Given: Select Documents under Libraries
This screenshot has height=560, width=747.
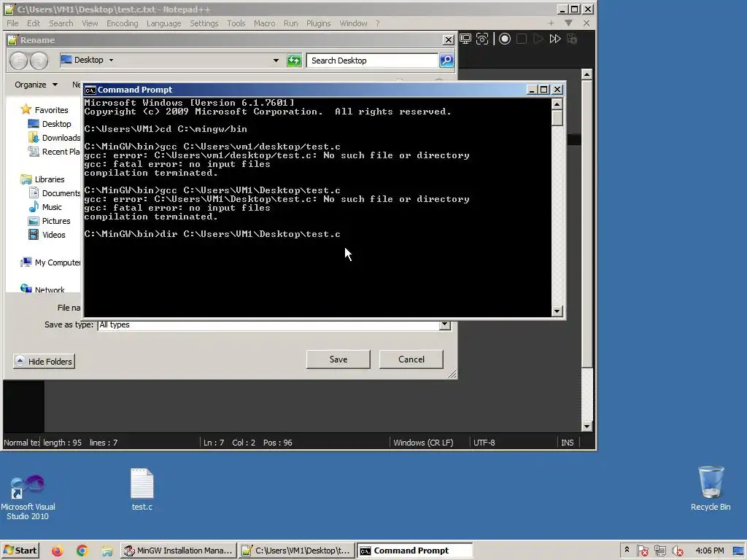Looking at the screenshot, I should [54, 193].
